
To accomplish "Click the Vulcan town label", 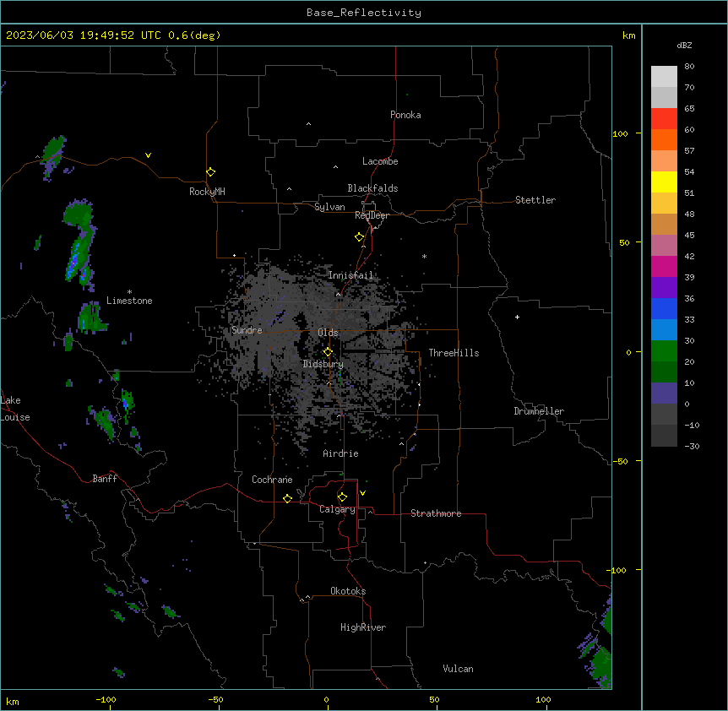I will point(458,669).
